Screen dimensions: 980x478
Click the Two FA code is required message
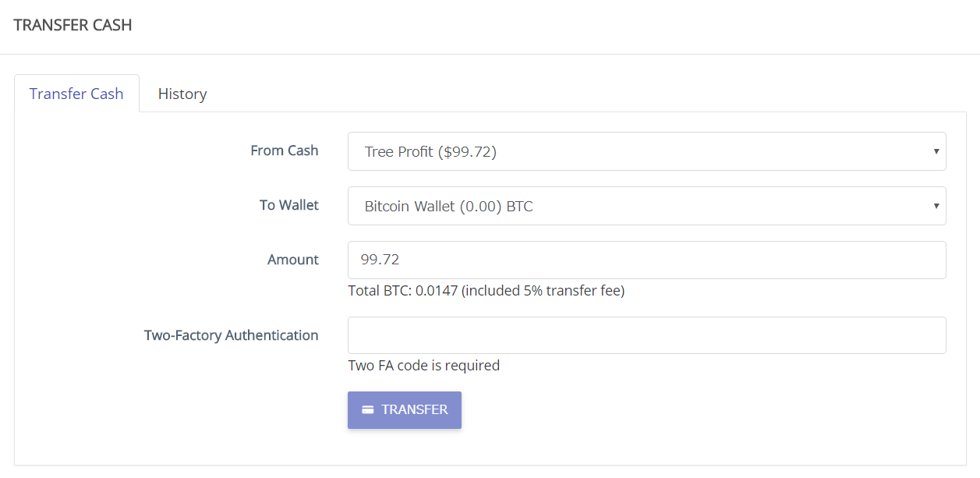(x=423, y=365)
